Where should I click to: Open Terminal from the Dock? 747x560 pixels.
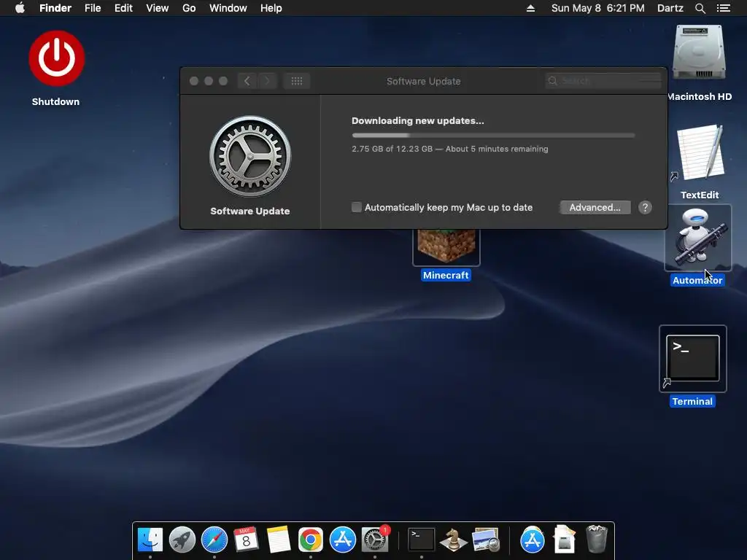[x=422, y=540]
